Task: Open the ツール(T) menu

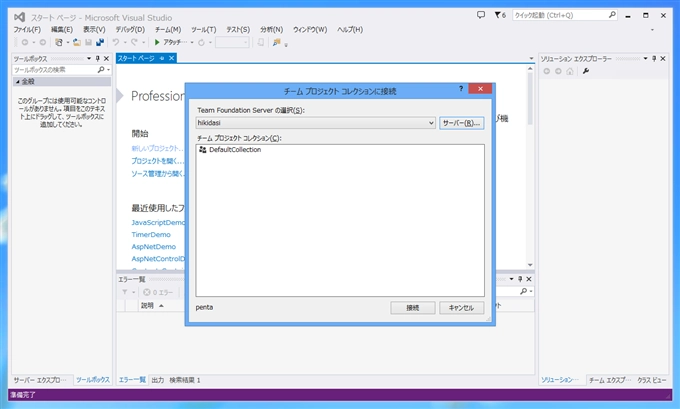Action: click(203, 29)
